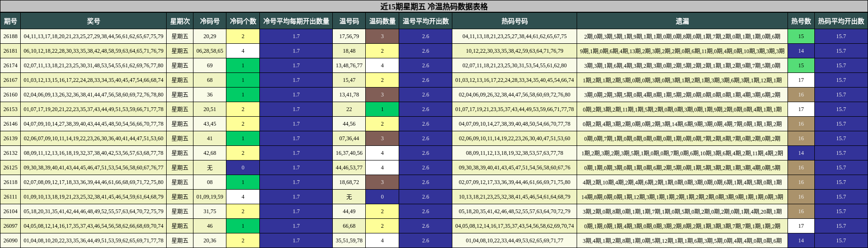Click the 冷号平均每期开出数量 header
The height and width of the screenshot is (248, 868).
(296, 21)
